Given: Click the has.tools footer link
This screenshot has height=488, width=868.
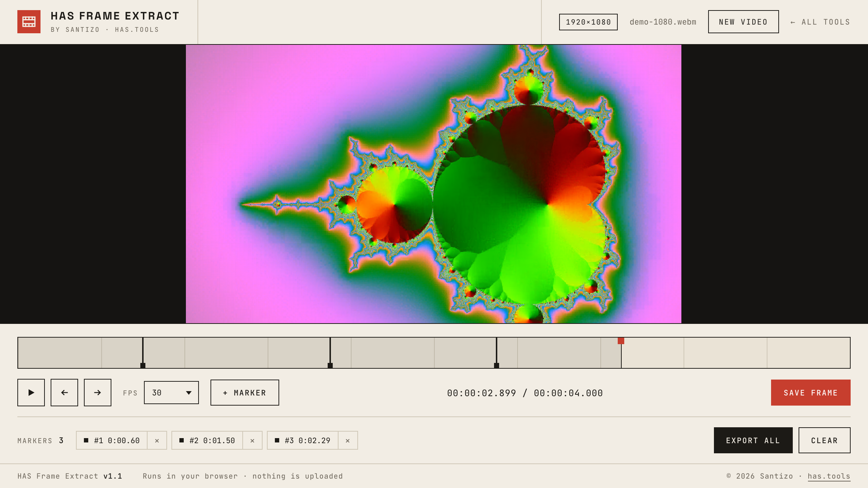Looking at the screenshot, I should [x=829, y=476].
